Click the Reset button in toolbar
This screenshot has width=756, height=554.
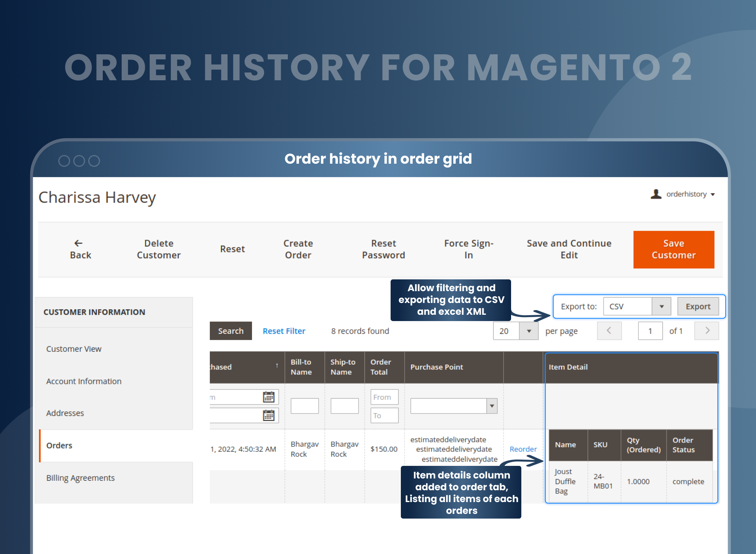[x=232, y=249]
